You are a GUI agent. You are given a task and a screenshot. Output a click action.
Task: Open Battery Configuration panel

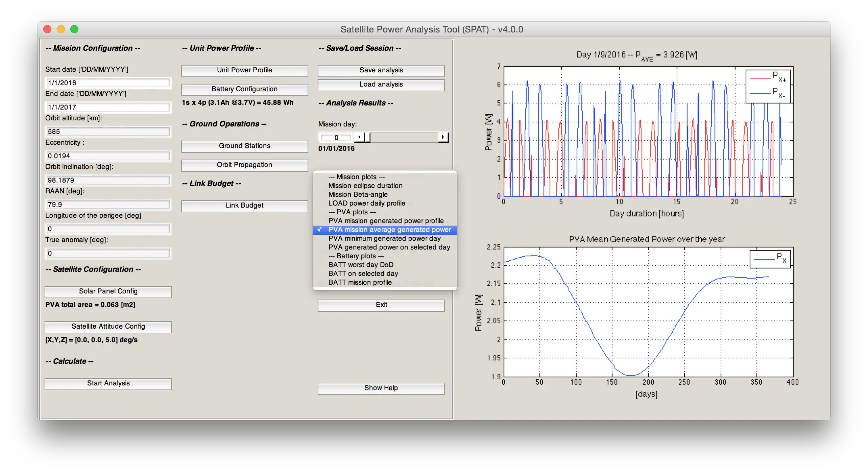pyautogui.click(x=244, y=89)
